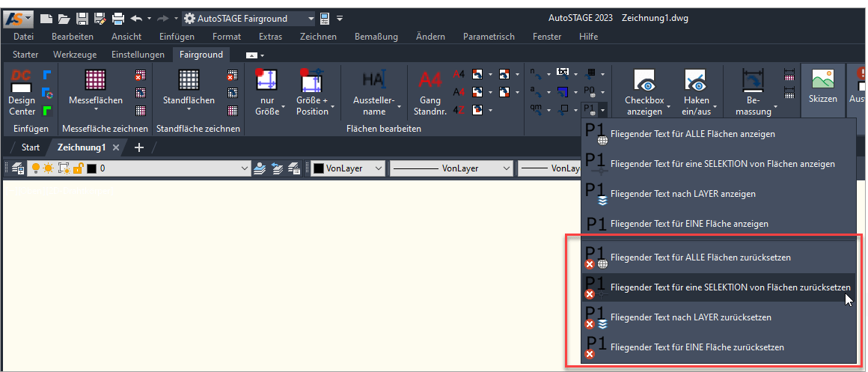Click the green corner icon beside Design Center
The height and width of the screenshot is (372, 868).
click(x=48, y=110)
